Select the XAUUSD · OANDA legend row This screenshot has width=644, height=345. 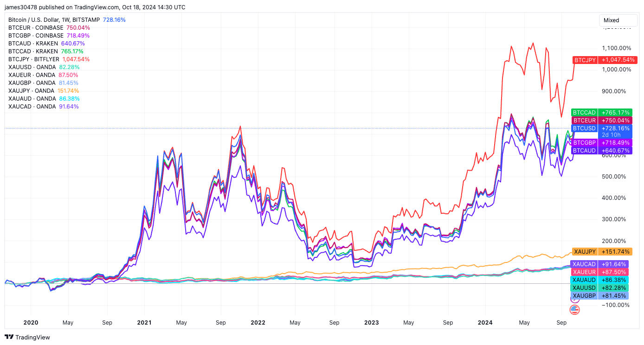coord(44,67)
